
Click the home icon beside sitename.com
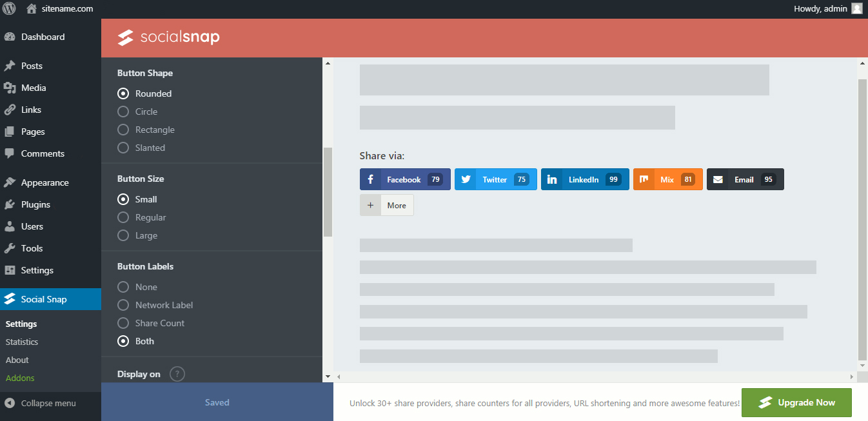[32, 9]
